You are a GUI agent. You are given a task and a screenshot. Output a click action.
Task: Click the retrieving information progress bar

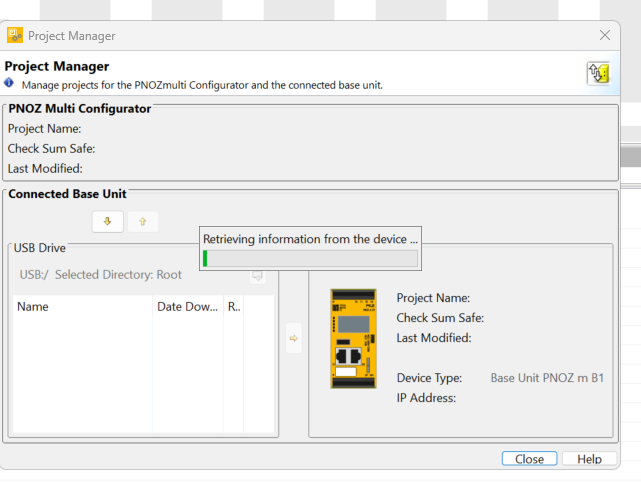click(310, 258)
